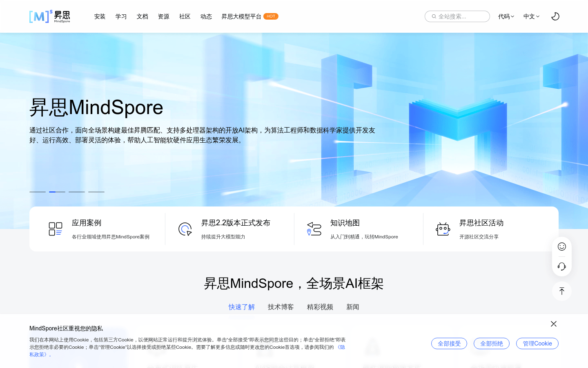Viewport: 588px width, 368px height.
Task: Click the 应用案例 grid icon
Action: pos(56,229)
